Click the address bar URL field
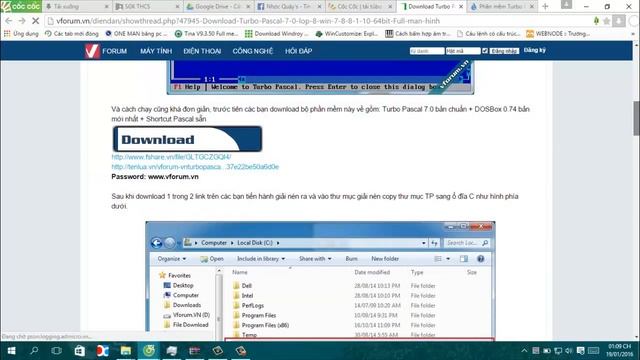This screenshot has height=360, width=640. 318,21
